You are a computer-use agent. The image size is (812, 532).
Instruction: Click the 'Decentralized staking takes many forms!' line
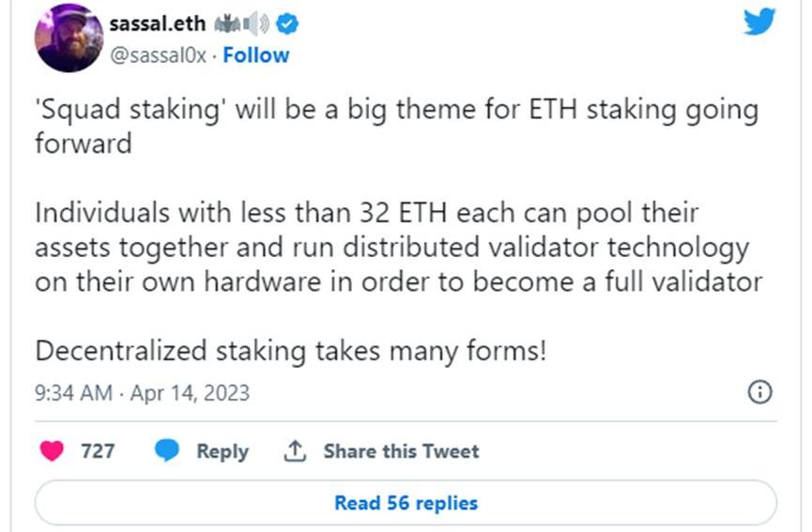(291, 351)
